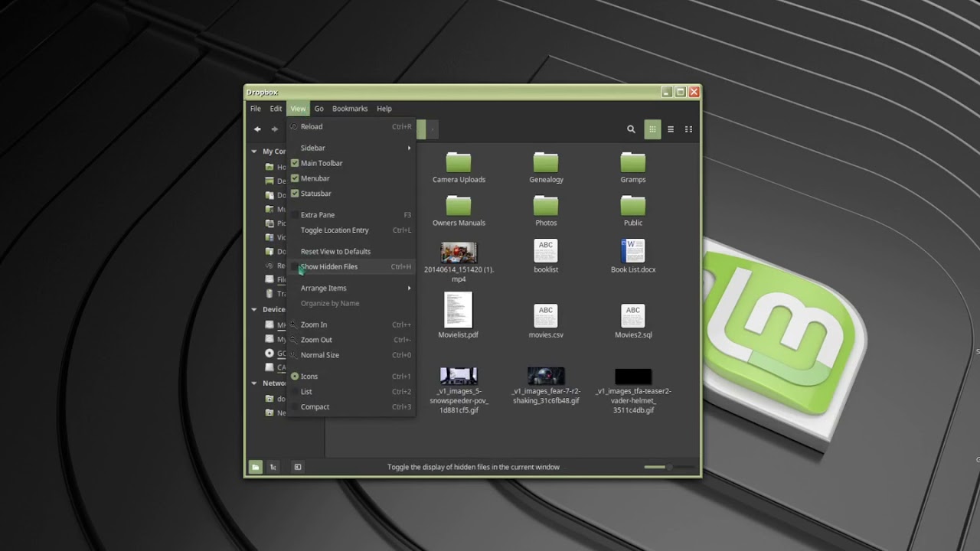
Task: Click the Show Places icon in status bar
Action: pos(256,467)
